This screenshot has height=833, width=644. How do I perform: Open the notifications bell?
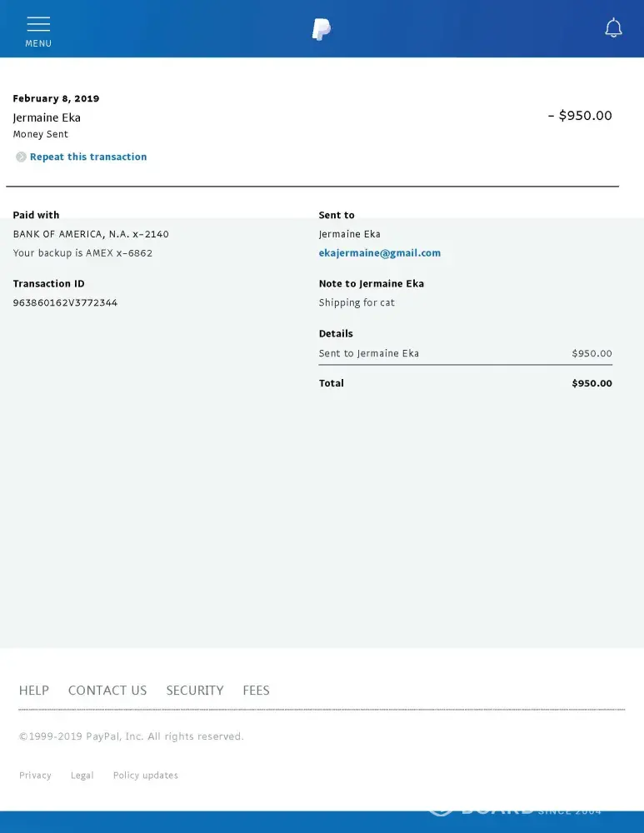(x=613, y=28)
